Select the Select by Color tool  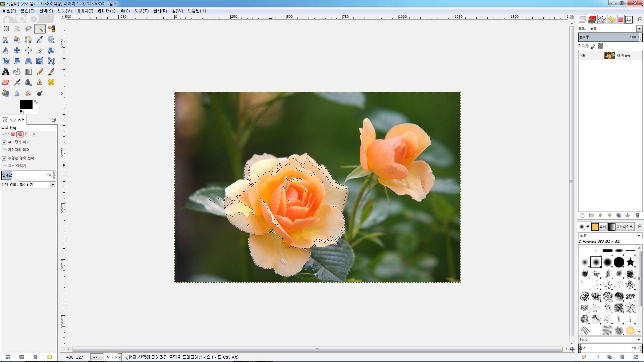pyautogui.click(x=51, y=29)
